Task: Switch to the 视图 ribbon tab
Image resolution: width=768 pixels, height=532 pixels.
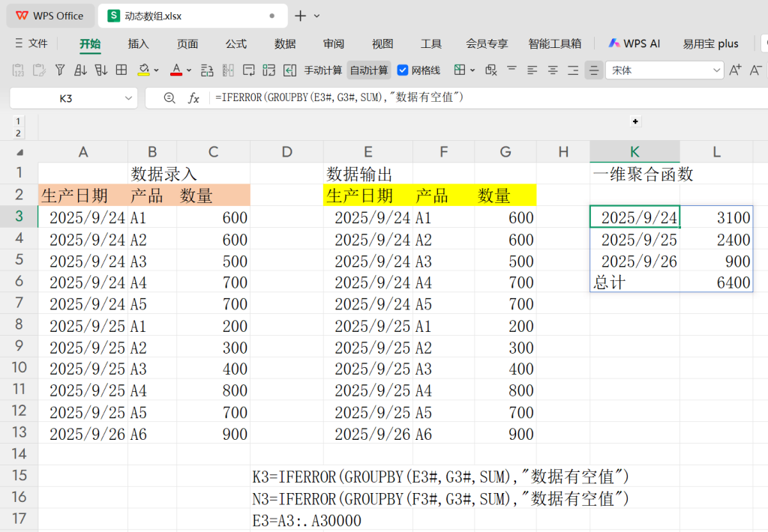Action: [x=382, y=43]
